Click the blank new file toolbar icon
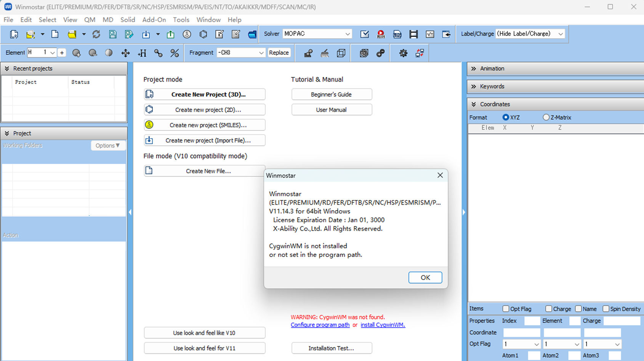This screenshot has width=644, height=361. (x=55, y=34)
